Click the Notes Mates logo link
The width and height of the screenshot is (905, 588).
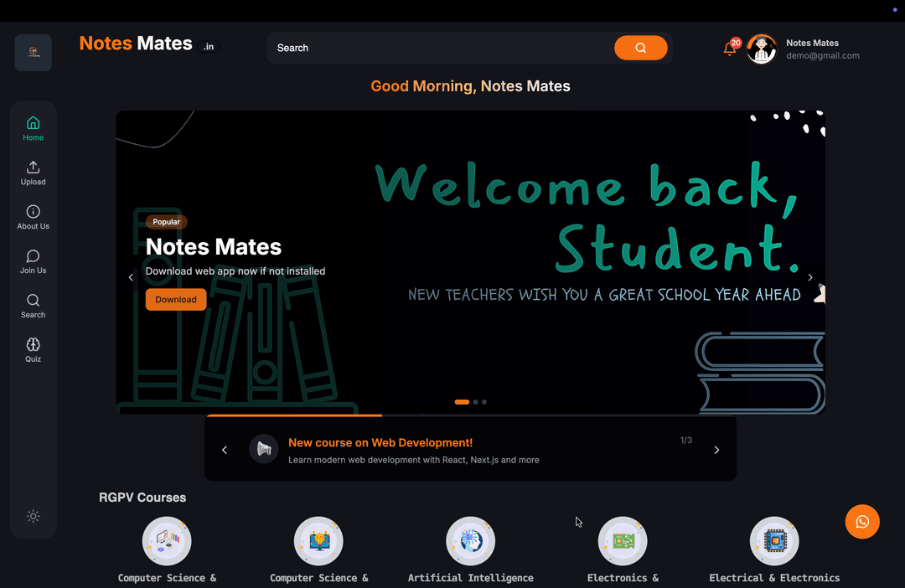tap(136, 44)
